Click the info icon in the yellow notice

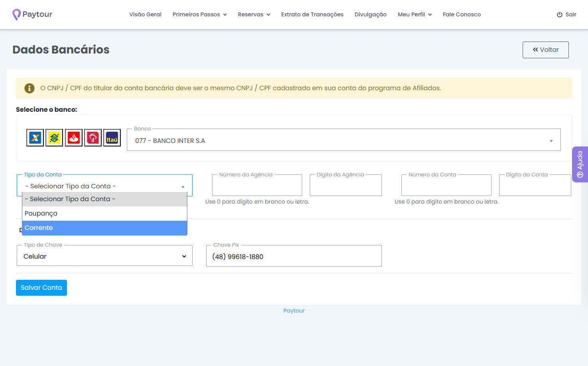[29, 88]
